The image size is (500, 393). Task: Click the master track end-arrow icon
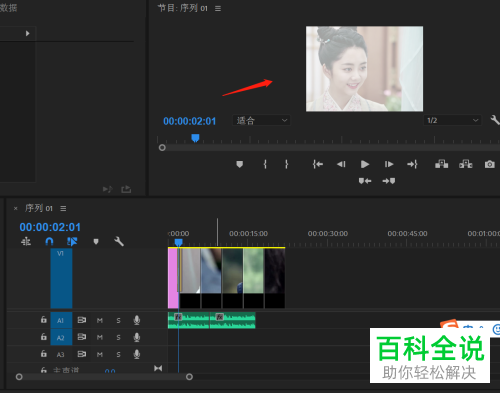(x=158, y=368)
